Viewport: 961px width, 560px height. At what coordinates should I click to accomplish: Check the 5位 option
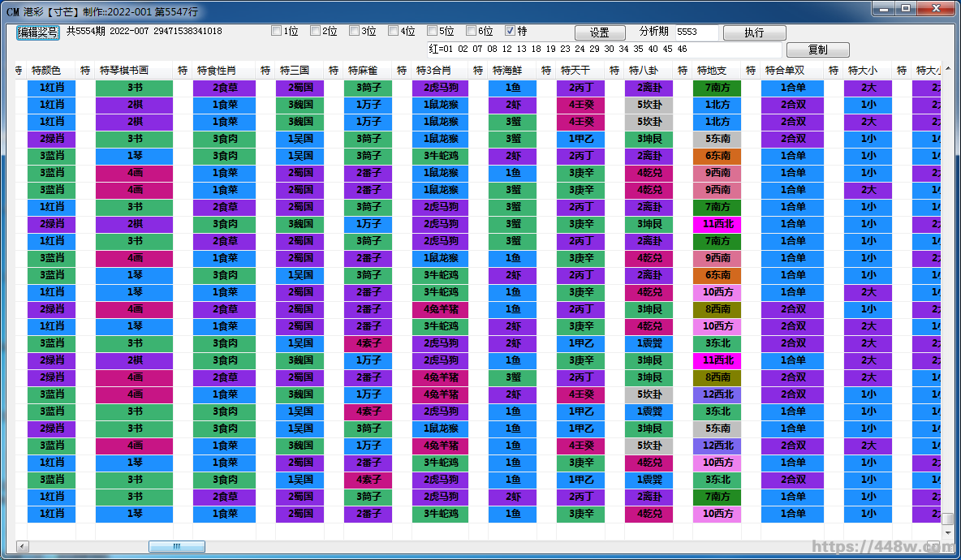click(x=432, y=32)
